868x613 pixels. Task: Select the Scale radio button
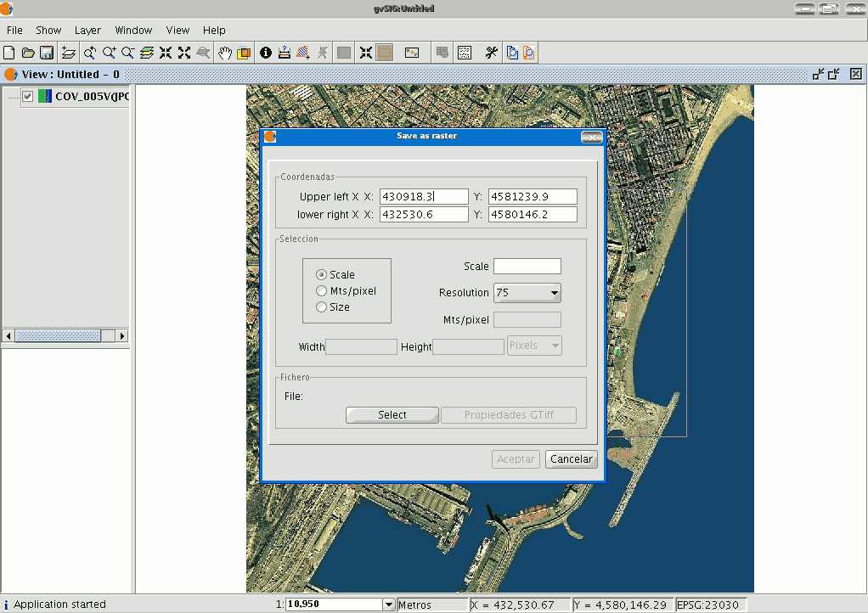322,274
